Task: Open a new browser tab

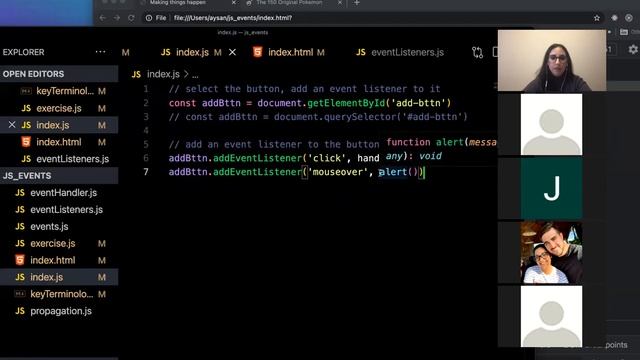Action: tap(357, 3)
